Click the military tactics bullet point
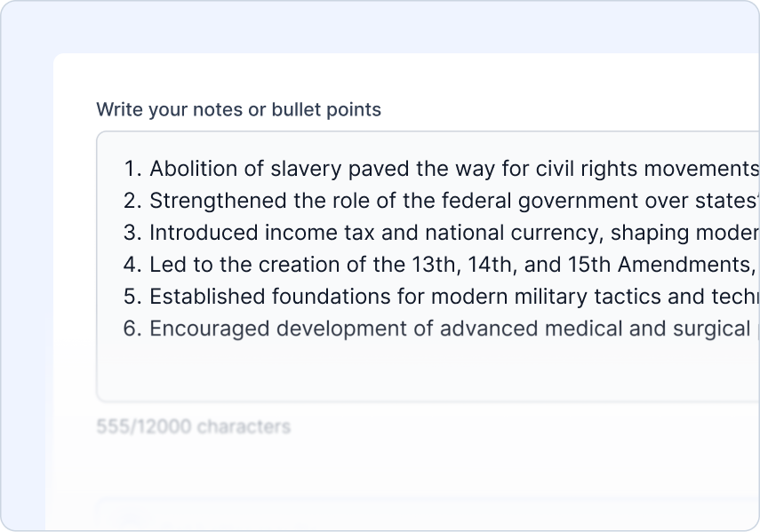760x532 pixels. click(x=356, y=296)
